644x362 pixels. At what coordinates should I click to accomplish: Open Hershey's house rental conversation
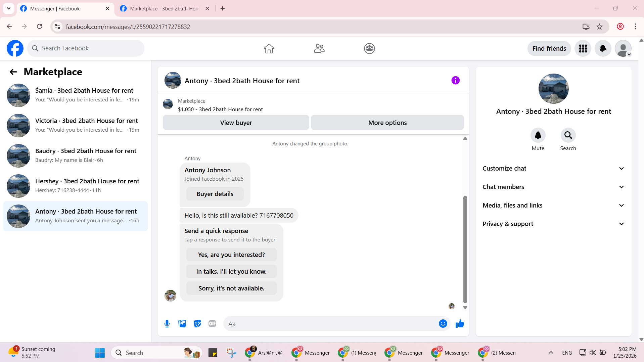pyautogui.click(x=76, y=186)
